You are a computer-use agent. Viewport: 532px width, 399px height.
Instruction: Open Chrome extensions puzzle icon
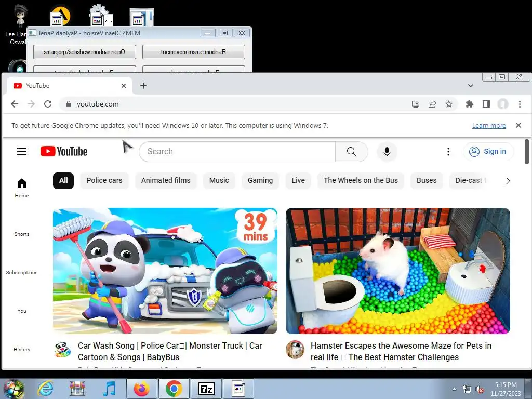(x=470, y=104)
